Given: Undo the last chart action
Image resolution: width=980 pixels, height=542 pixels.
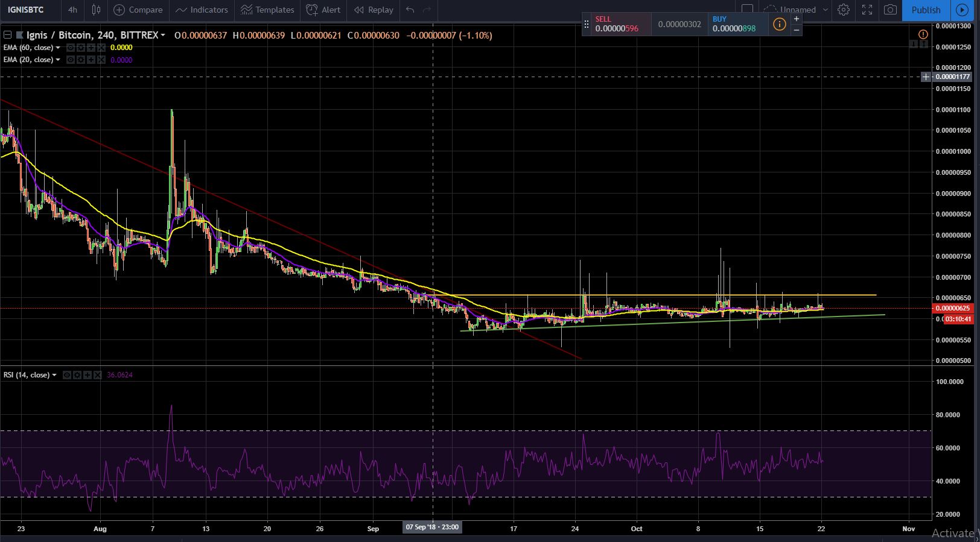Looking at the screenshot, I should [410, 10].
